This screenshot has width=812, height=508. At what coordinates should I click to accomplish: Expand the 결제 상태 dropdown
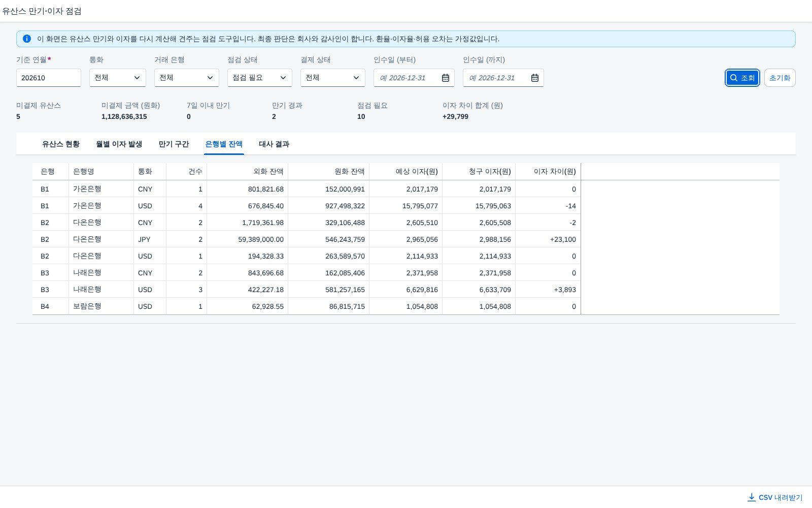[333, 78]
